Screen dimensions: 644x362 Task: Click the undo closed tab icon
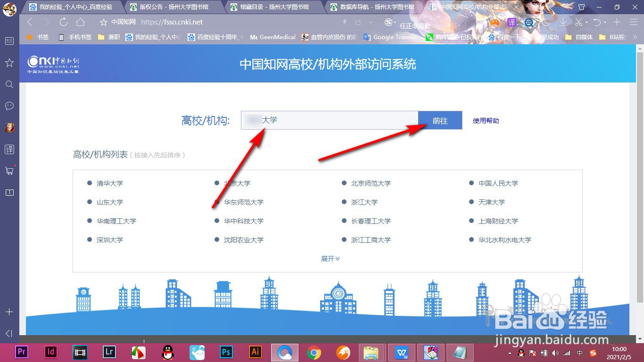pos(597,22)
